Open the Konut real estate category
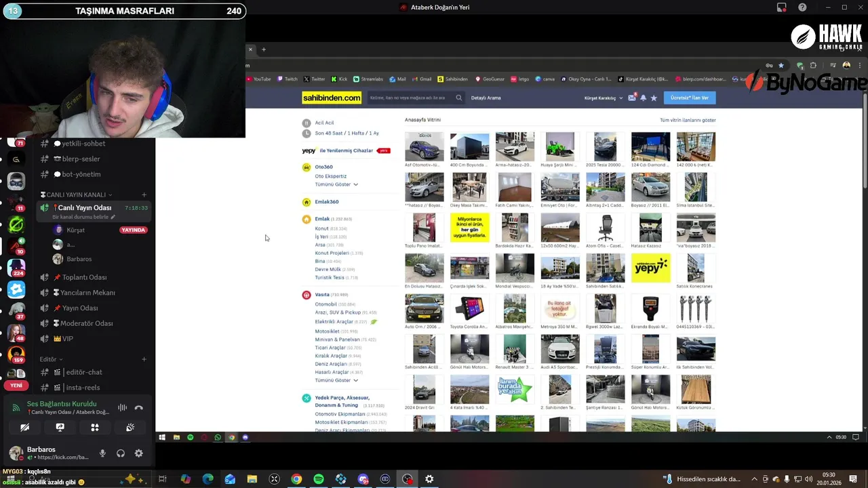 [x=321, y=228]
